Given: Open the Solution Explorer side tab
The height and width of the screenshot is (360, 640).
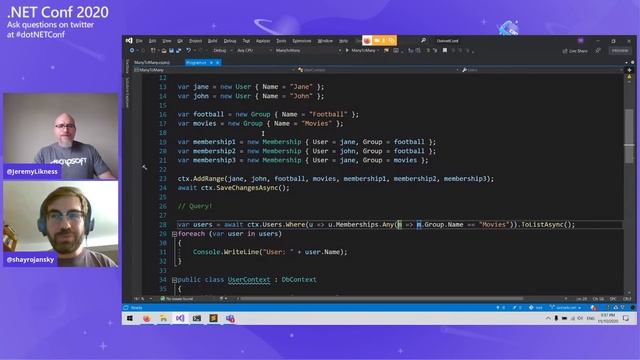Looking at the screenshot, I should tap(127, 92).
